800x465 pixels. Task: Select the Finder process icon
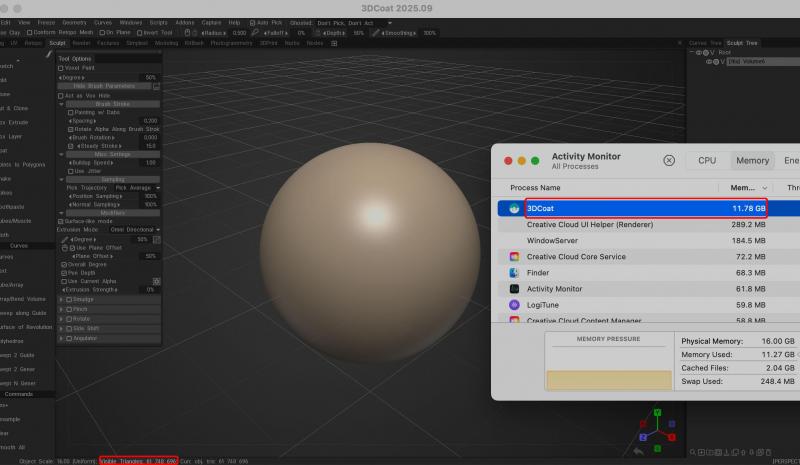tap(514, 272)
